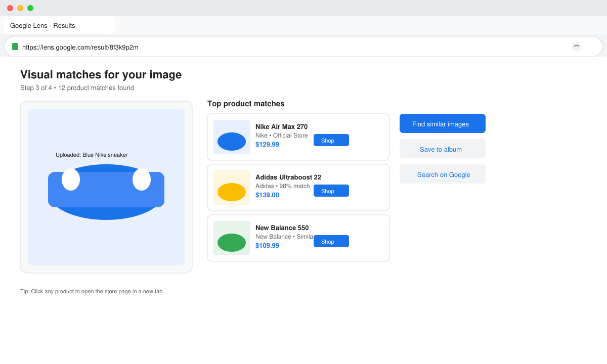Click 'Adidas • 98% match' text

point(282,186)
